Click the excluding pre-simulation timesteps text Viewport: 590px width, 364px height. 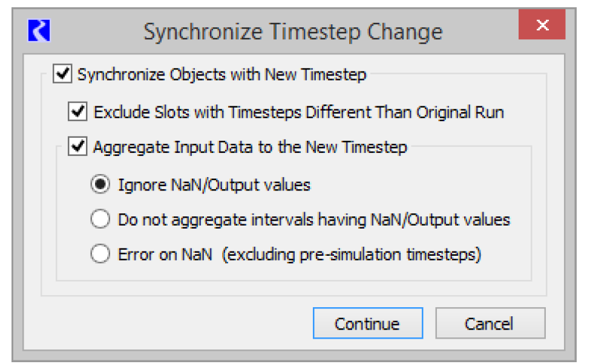point(352,255)
